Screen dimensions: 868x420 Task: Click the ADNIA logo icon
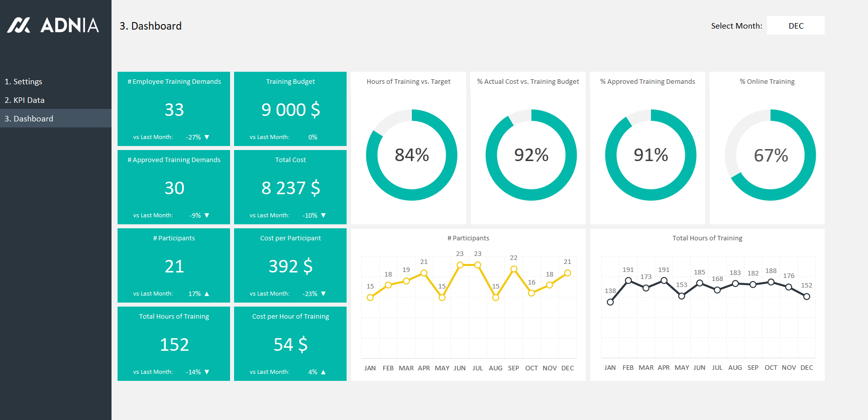click(19, 25)
